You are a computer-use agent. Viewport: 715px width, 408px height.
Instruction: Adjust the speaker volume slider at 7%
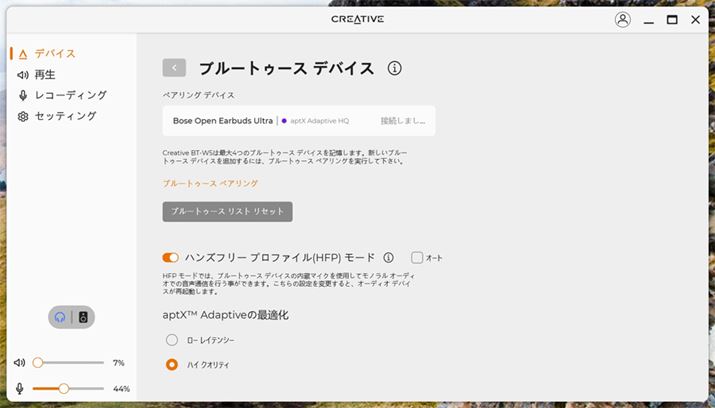tap(68, 363)
